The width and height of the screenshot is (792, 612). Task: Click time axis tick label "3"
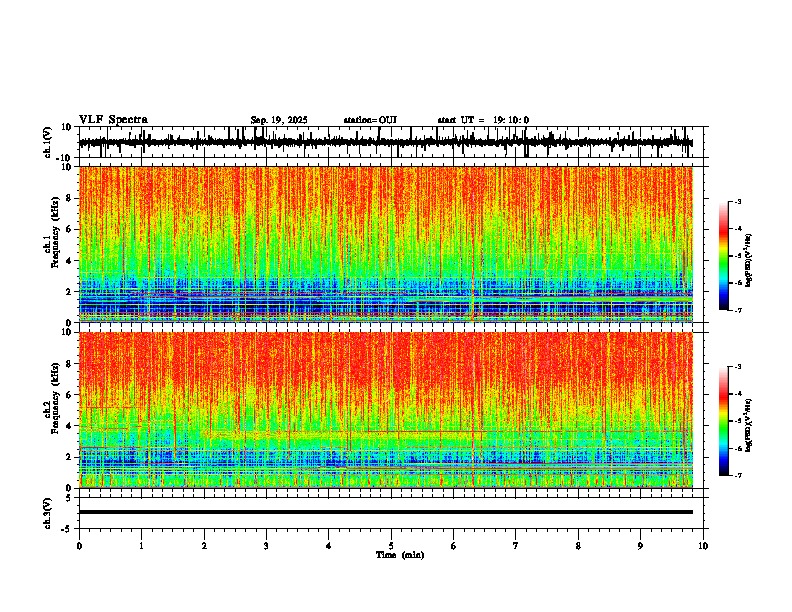tap(266, 546)
